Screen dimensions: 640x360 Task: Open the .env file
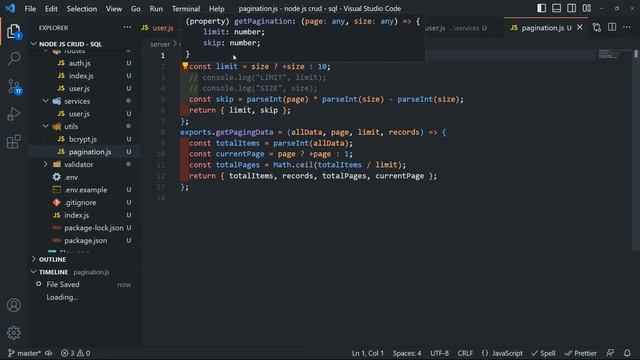pyautogui.click(x=71, y=177)
